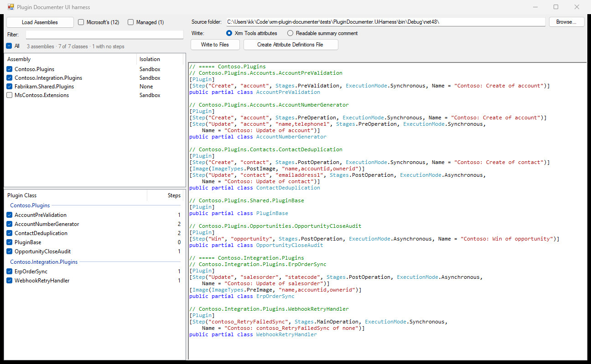The width and height of the screenshot is (591, 364).
Task: Uncheck the PluginBase class checkbox
Action: tap(10, 242)
